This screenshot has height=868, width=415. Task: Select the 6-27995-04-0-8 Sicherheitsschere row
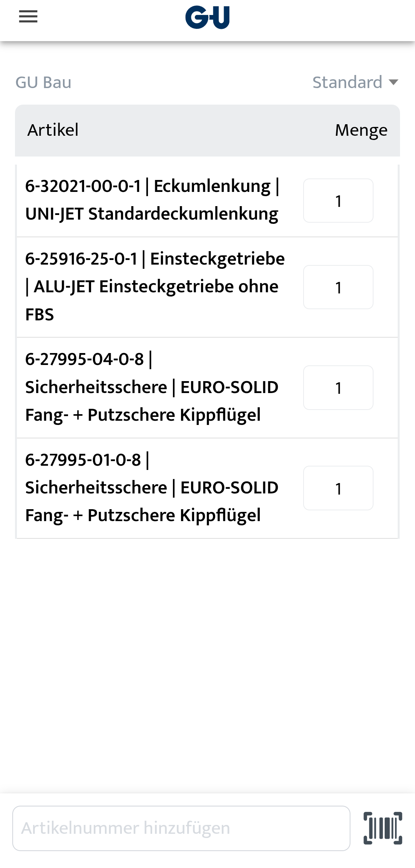pyautogui.click(x=152, y=387)
